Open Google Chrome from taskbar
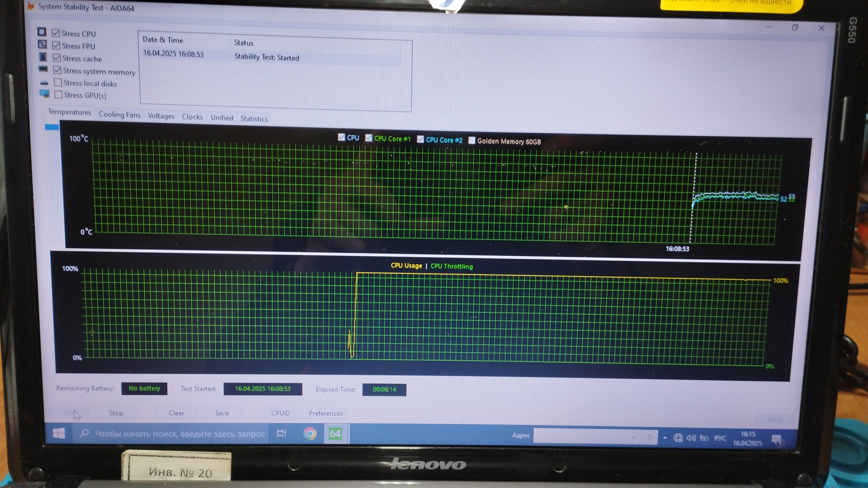 click(x=310, y=434)
